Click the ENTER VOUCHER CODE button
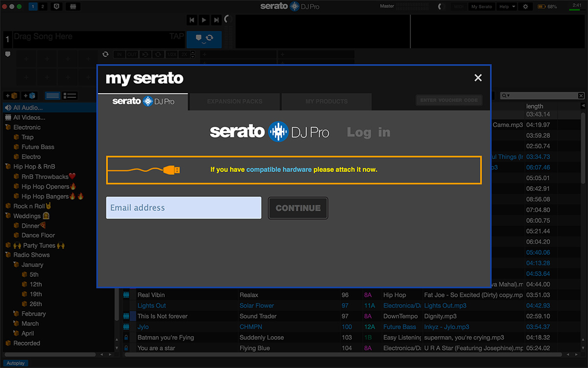Image resolution: width=588 pixels, height=368 pixels. pos(449,100)
